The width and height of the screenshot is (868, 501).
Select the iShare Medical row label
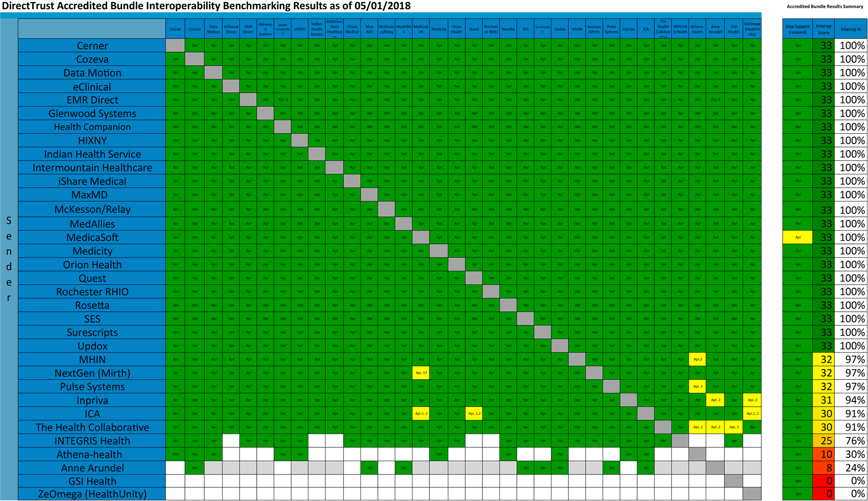click(92, 181)
